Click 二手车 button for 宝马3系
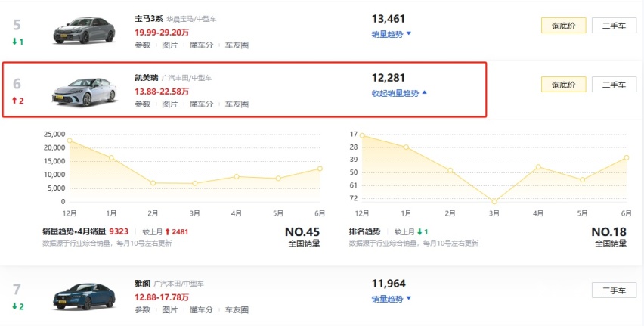The height and width of the screenshot is (326, 644). 614,26
